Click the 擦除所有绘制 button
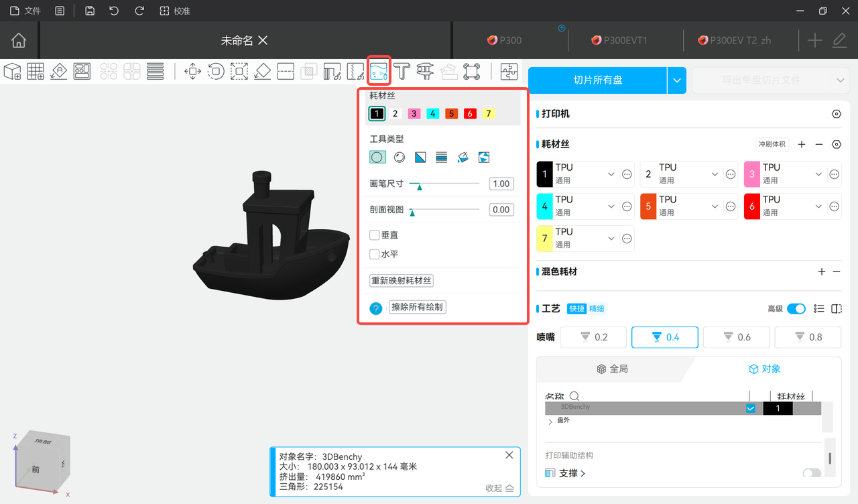Image resolution: width=858 pixels, height=504 pixels. point(417,308)
